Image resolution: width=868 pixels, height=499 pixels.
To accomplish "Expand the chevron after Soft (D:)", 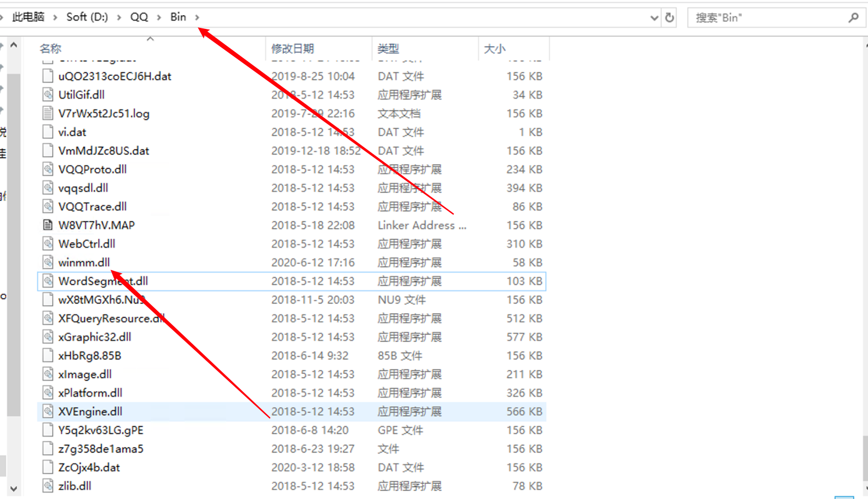I will point(119,18).
